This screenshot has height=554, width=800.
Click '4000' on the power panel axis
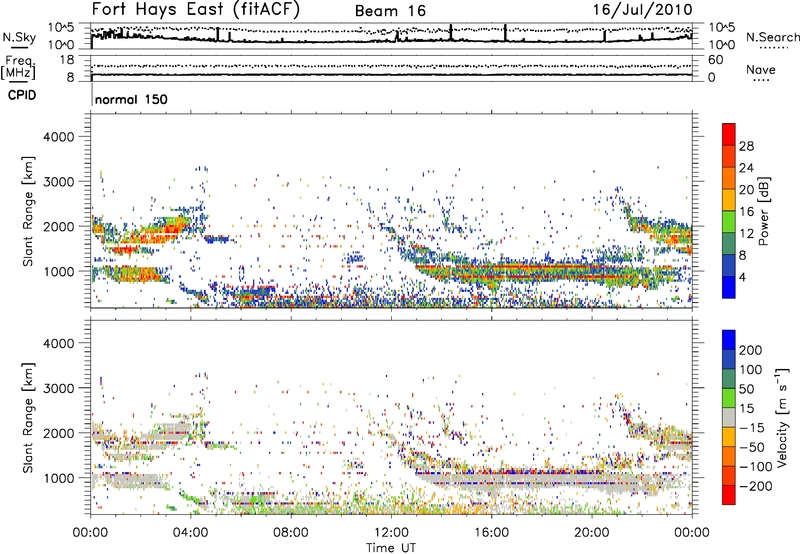59,137
